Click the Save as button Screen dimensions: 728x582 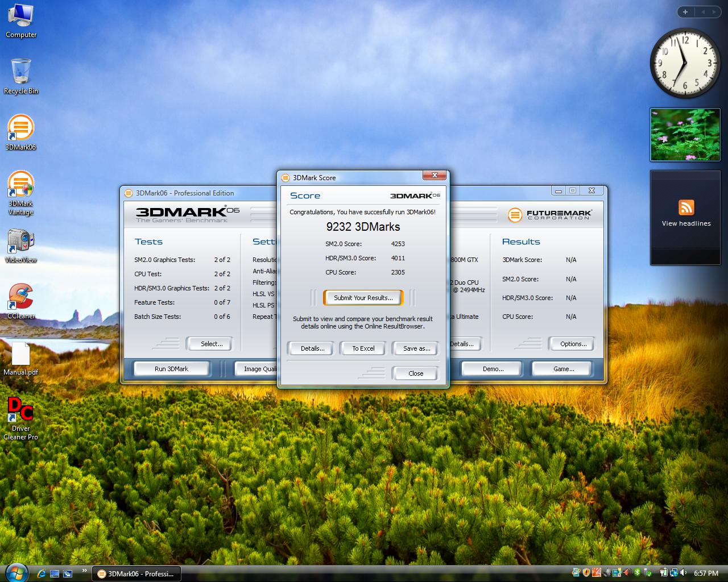click(416, 348)
